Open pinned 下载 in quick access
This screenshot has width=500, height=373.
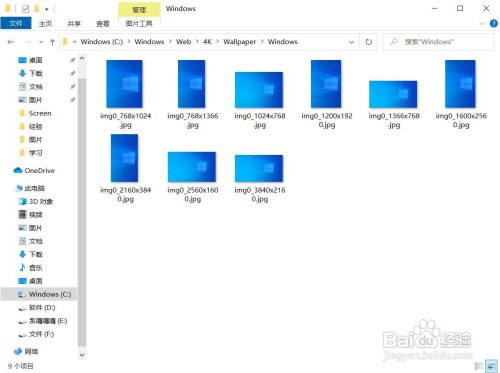pos(36,74)
